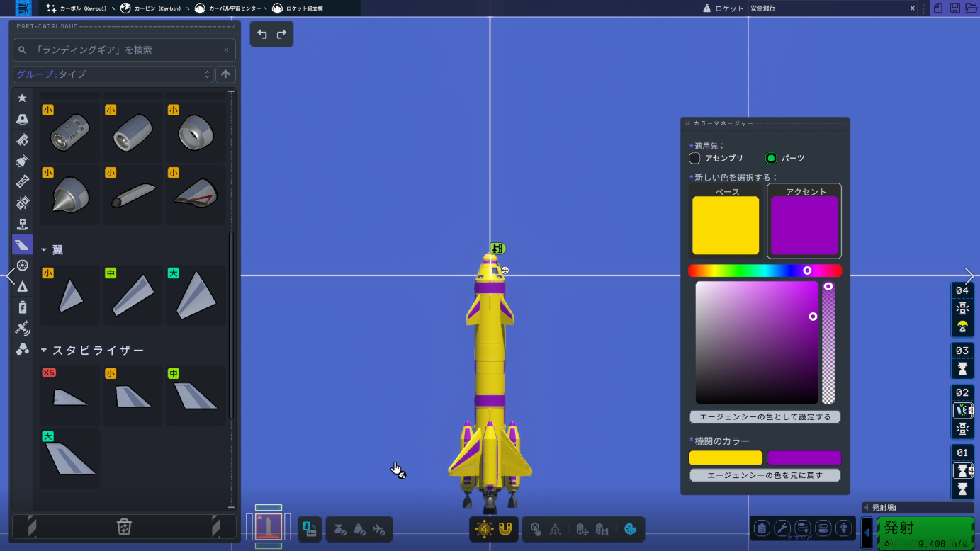Click the new craft document icon
The height and width of the screenshot is (551, 980).
coord(938,8)
